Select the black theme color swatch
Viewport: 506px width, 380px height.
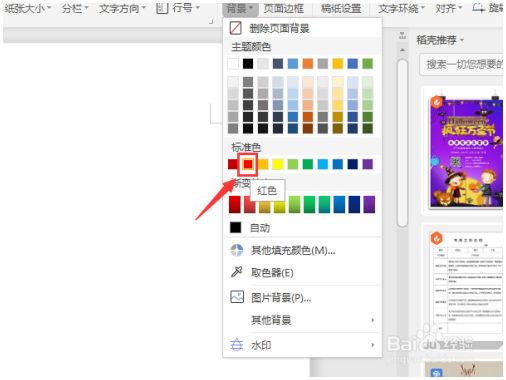click(248, 64)
